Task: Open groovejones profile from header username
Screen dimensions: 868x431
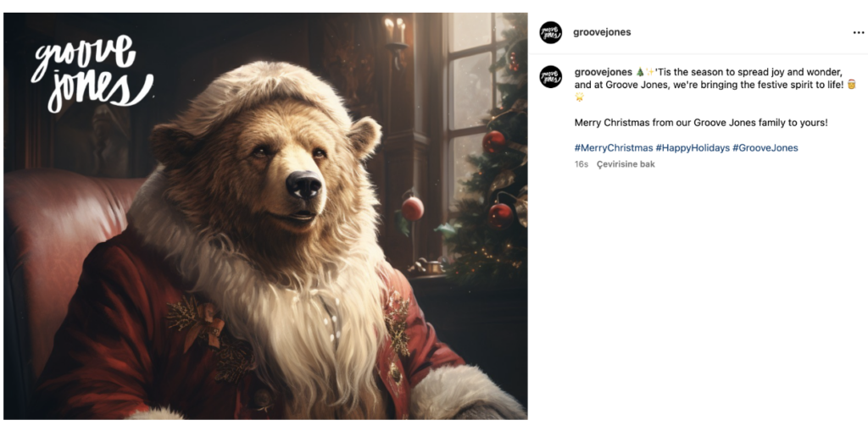Action: 602,32
